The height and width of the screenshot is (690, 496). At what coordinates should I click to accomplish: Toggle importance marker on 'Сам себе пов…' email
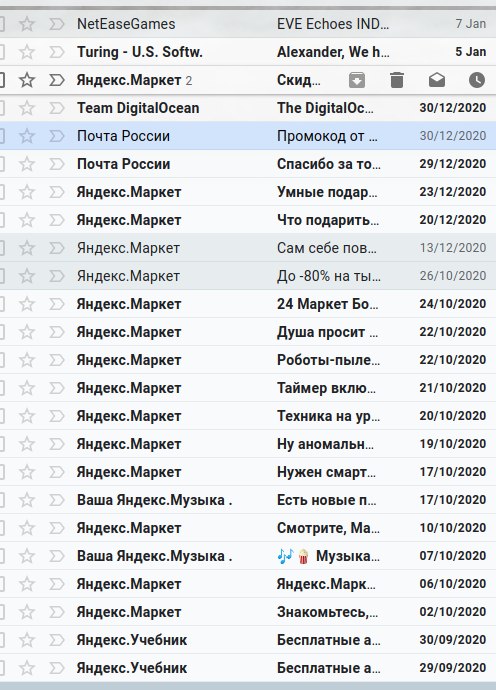coord(57,248)
